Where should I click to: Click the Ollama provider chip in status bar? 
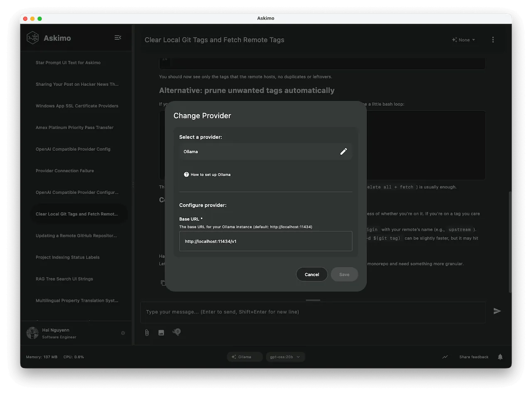click(245, 357)
